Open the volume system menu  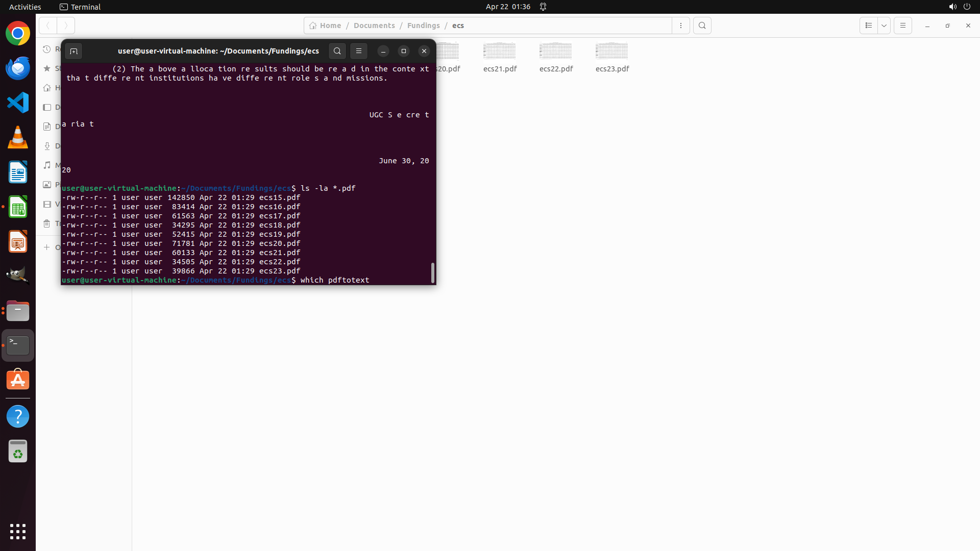coord(952,7)
